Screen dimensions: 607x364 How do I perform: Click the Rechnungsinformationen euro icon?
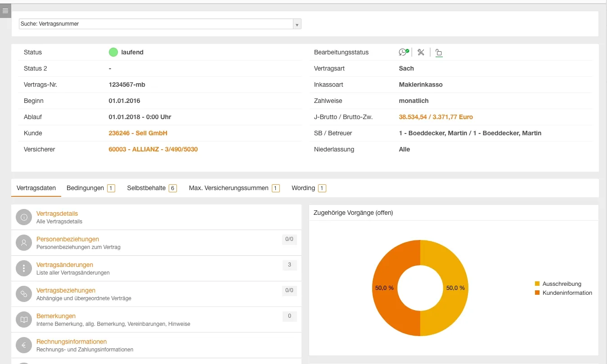[24, 345]
